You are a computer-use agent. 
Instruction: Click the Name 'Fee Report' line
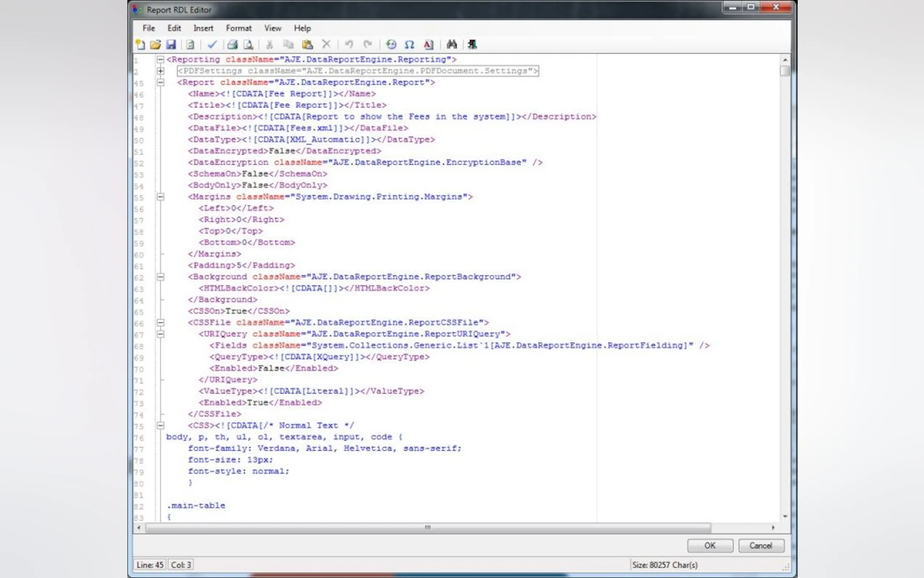(x=282, y=94)
